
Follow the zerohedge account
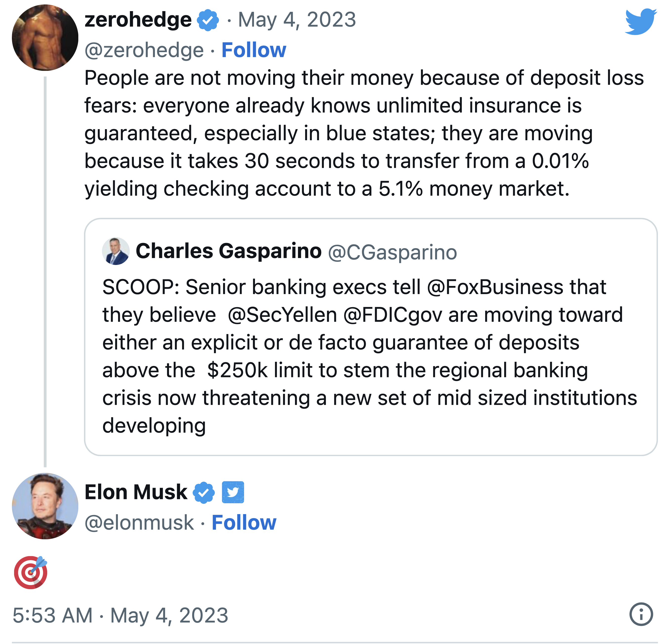click(254, 50)
